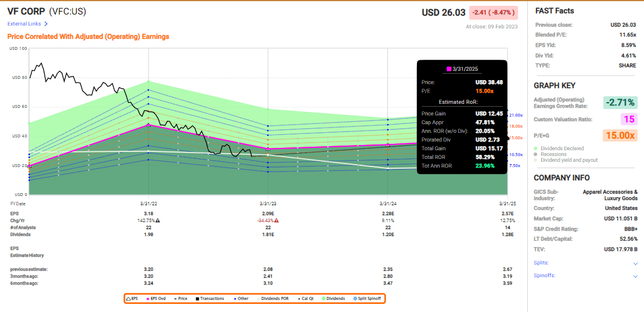Click Dividends value 1.98
This screenshot has width=644, height=312.
pyautogui.click(x=148, y=234)
